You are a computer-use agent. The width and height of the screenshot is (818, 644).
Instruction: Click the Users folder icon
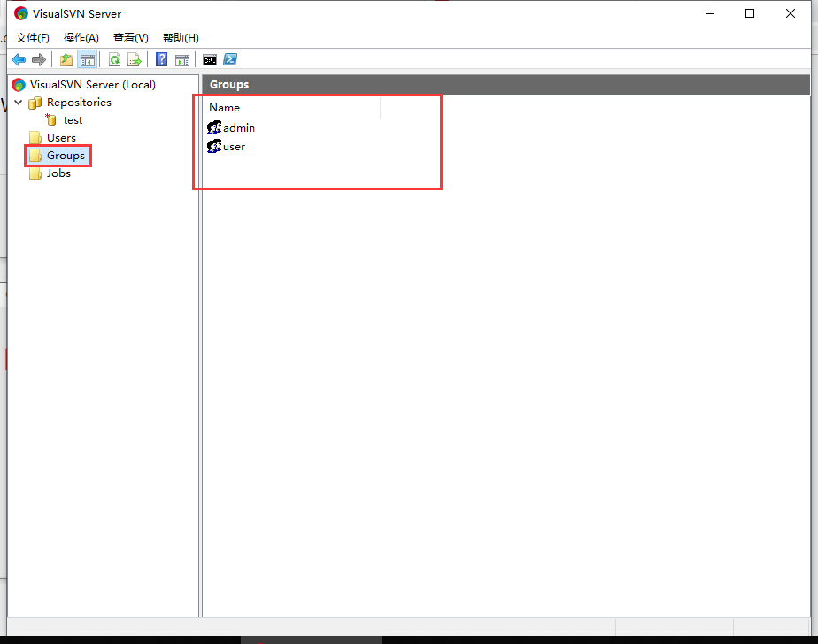click(x=35, y=138)
